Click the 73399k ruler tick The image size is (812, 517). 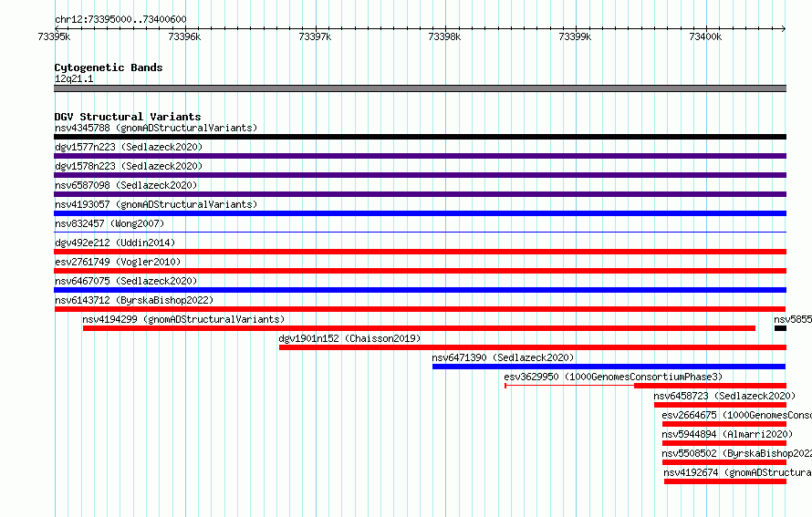tap(575, 36)
